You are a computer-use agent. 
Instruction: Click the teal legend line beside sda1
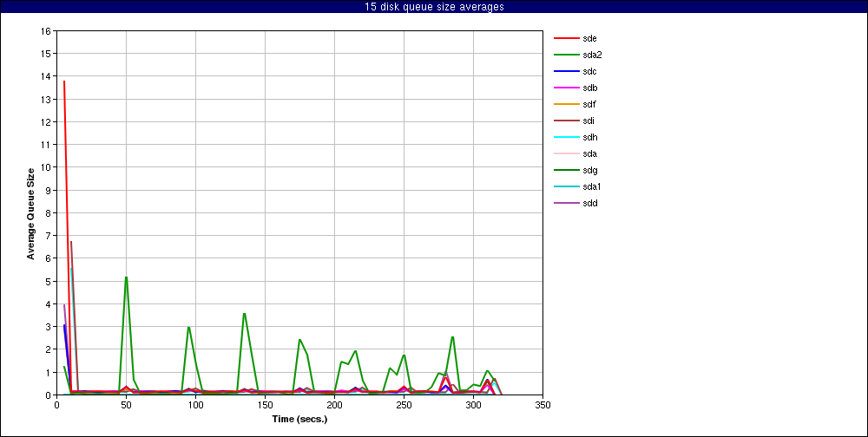(x=566, y=186)
